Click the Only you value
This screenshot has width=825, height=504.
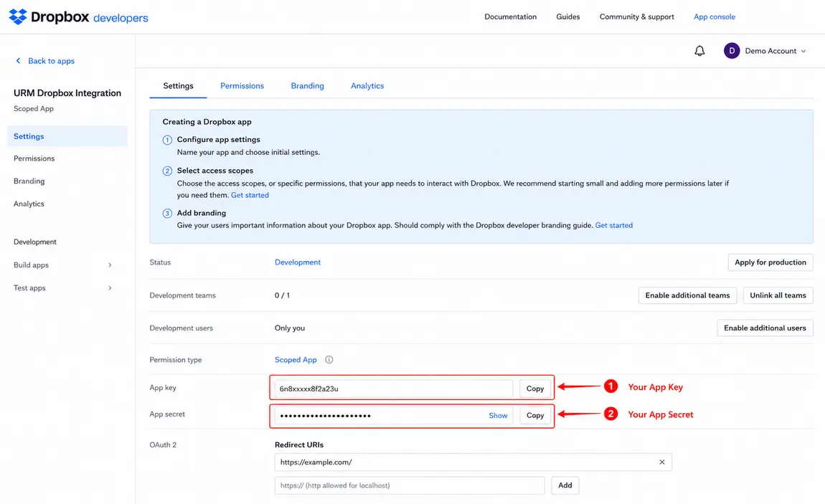(289, 328)
